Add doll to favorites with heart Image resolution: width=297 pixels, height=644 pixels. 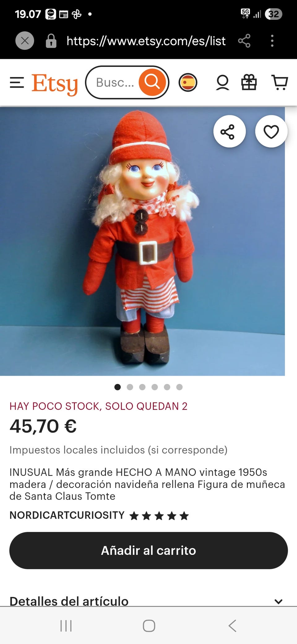click(271, 132)
